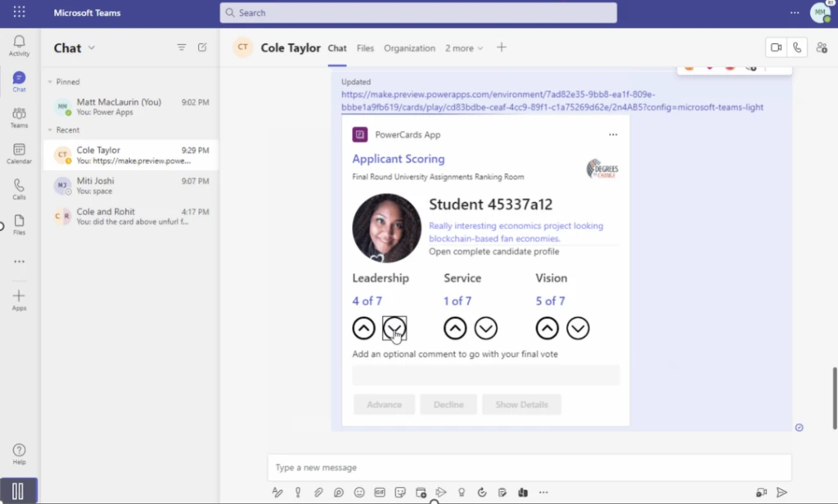
Task: Open the sticker picker
Action: (400, 492)
